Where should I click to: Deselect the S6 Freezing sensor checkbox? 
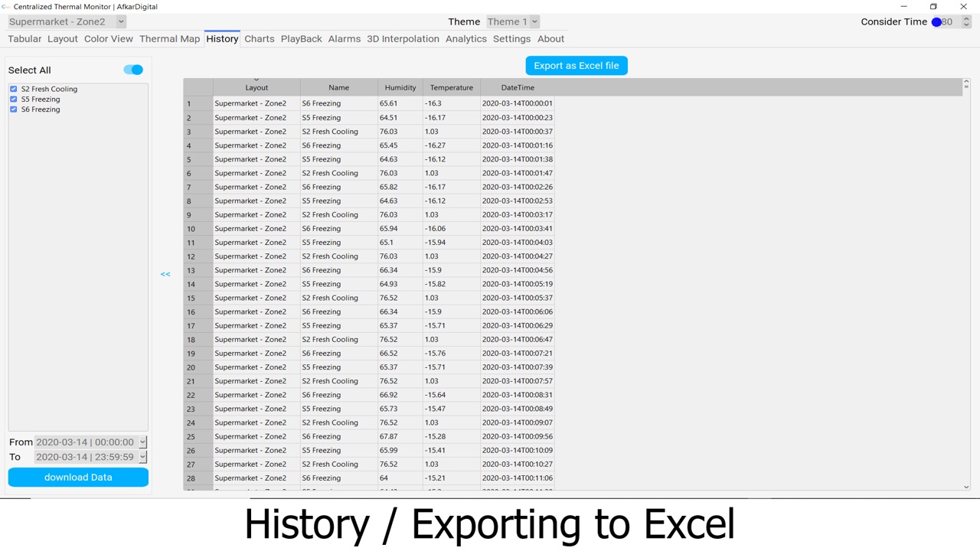(14, 109)
